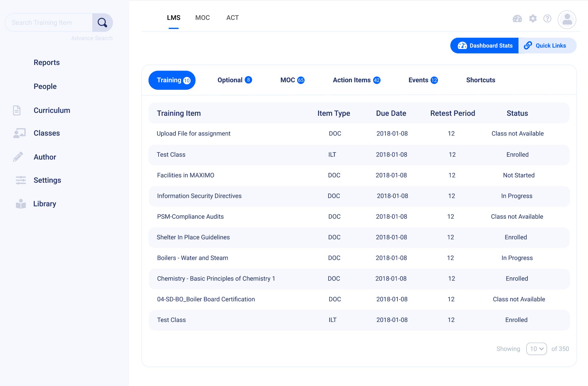Screen dimensions: 588x386
Task: Open the Curriculum document icon
Action: pyautogui.click(x=17, y=110)
